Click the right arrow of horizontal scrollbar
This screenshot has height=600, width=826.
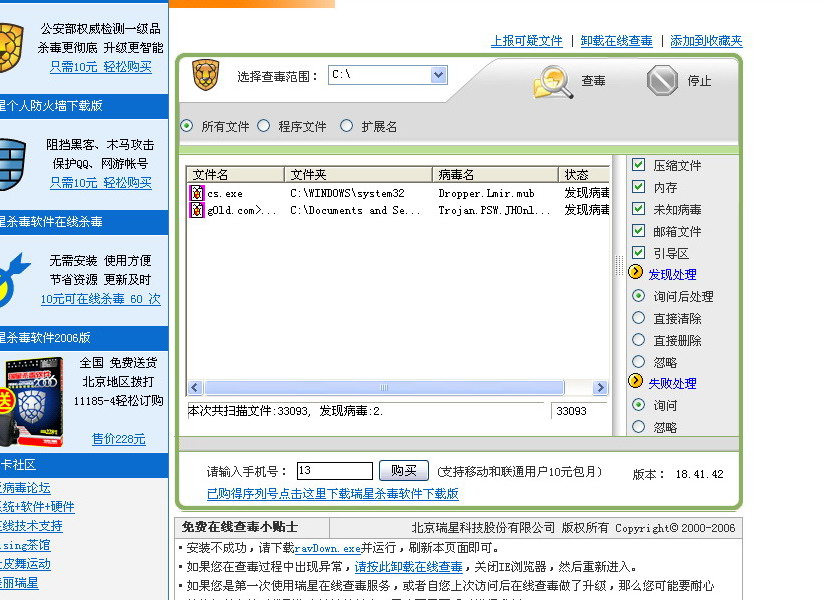click(600, 388)
